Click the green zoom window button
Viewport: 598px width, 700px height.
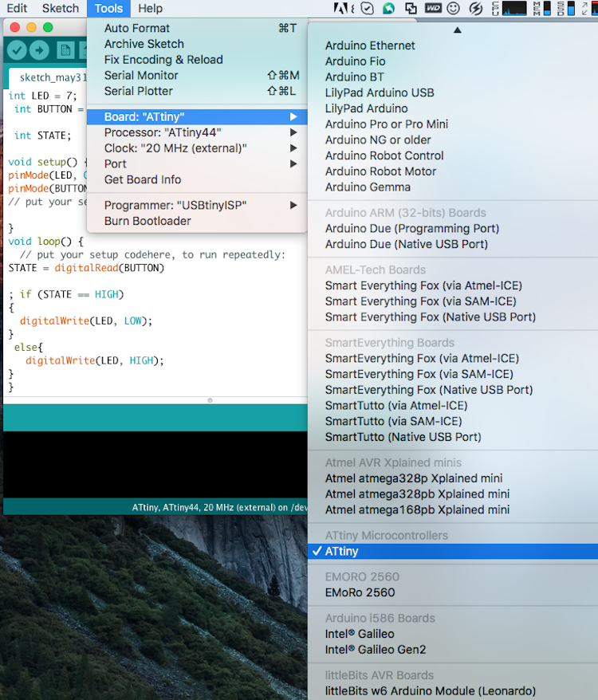48,27
